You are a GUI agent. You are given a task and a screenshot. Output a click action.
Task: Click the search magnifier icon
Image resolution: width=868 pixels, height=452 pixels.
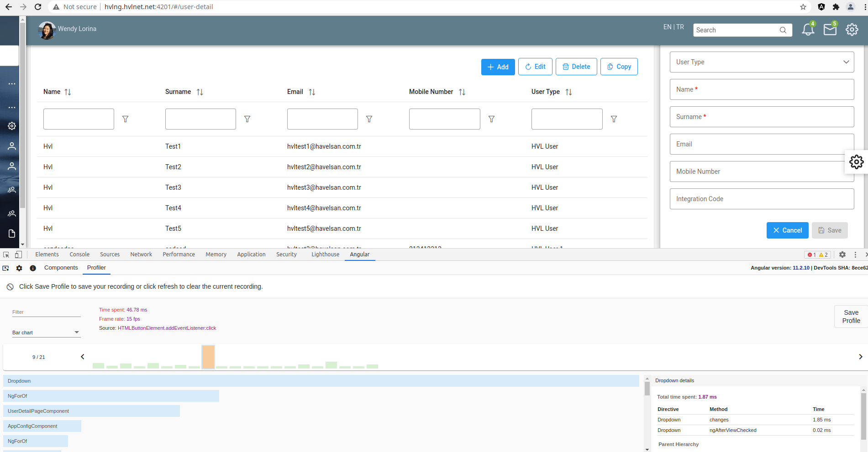783,30
